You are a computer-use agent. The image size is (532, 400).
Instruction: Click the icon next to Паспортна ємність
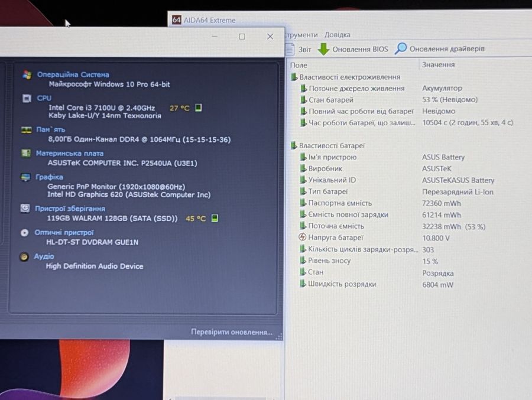303,203
